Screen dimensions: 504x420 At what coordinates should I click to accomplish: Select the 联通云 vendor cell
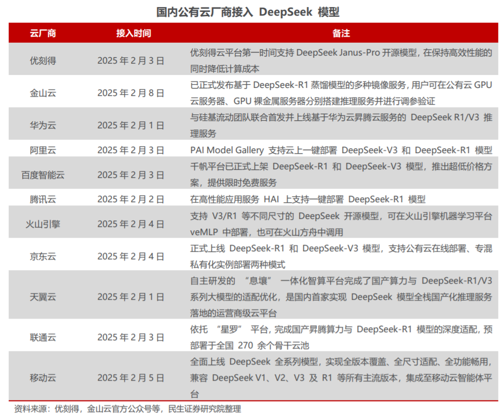pos(43,338)
